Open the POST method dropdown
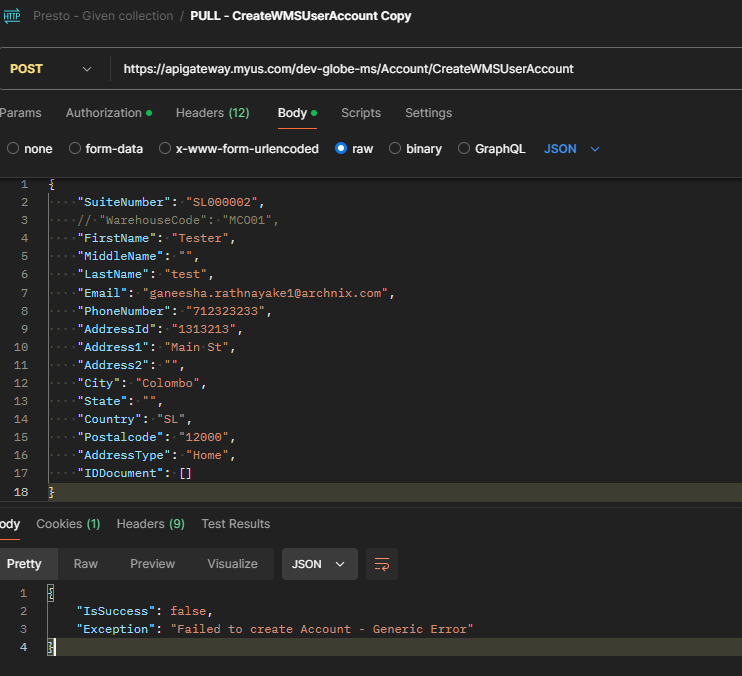Image resolution: width=742 pixels, height=676 pixels. 50,69
